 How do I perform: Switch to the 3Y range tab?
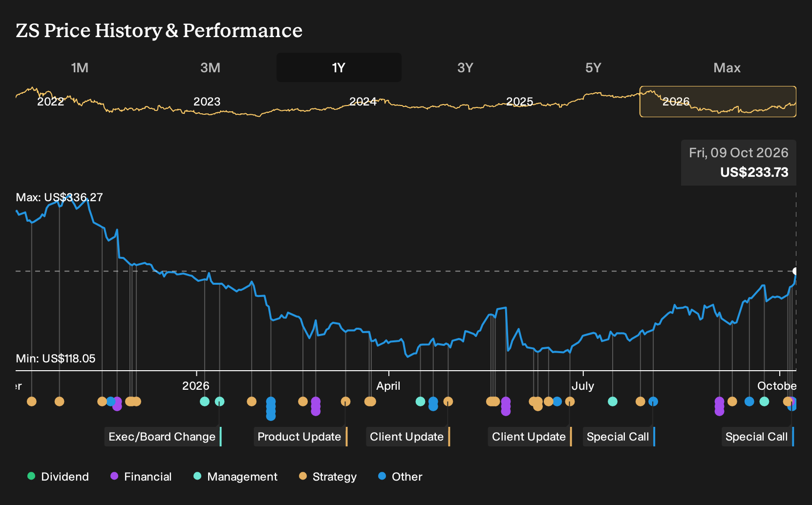click(x=465, y=67)
